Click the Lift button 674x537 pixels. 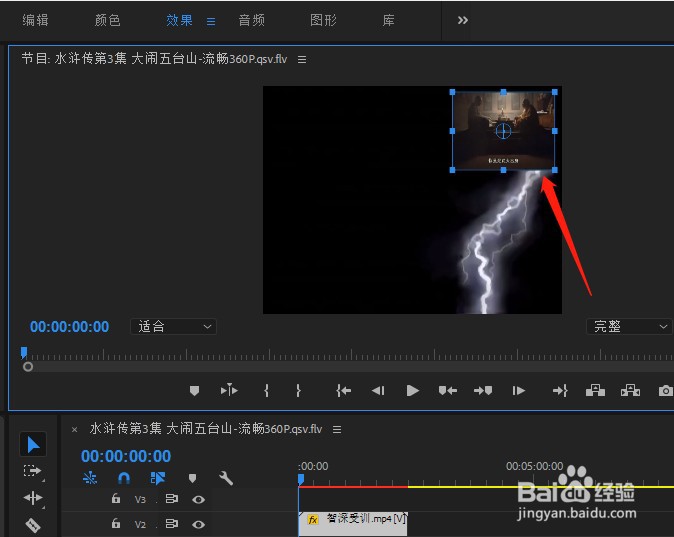595,390
